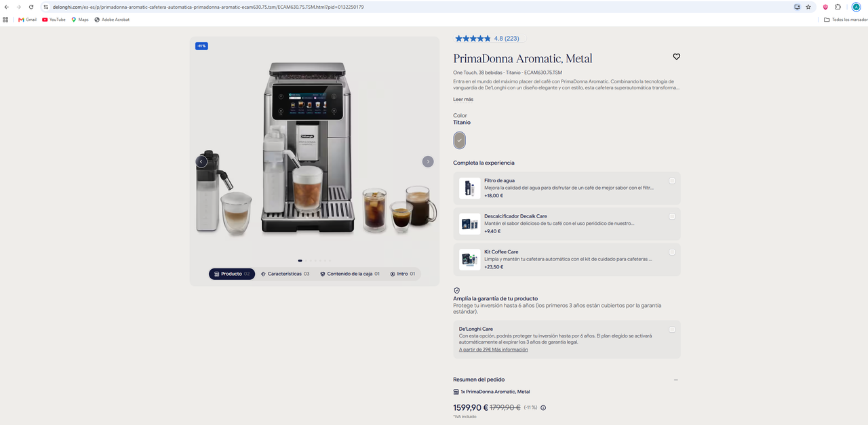This screenshot has height=425, width=868.
Task: Reload the page with the refresh icon
Action: [x=31, y=7]
